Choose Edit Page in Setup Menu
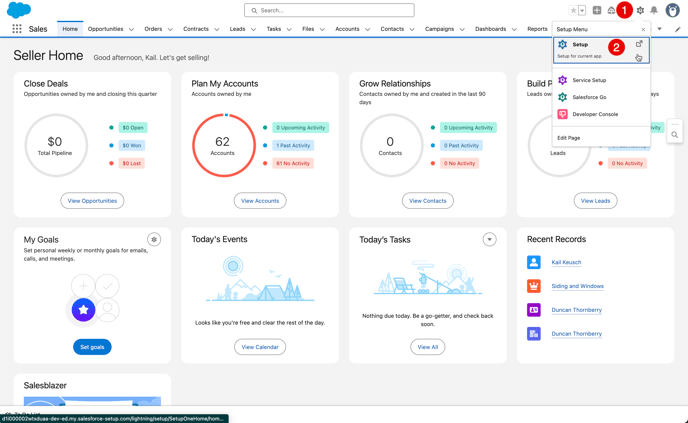 click(x=569, y=138)
